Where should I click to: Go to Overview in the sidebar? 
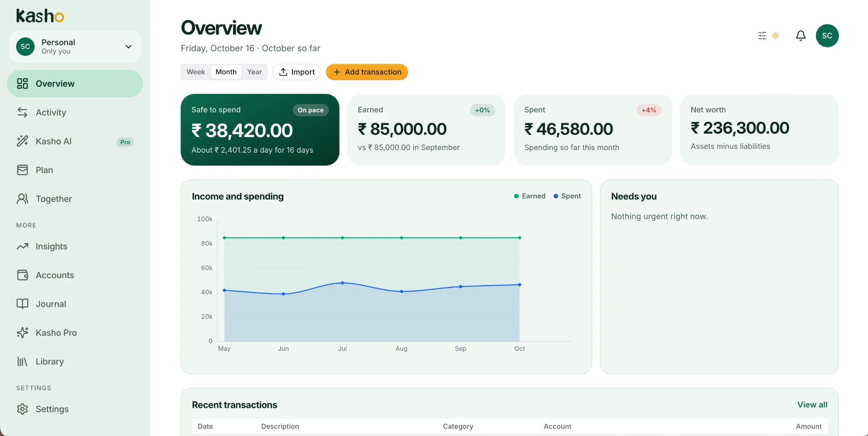click(x=75, y=84)
